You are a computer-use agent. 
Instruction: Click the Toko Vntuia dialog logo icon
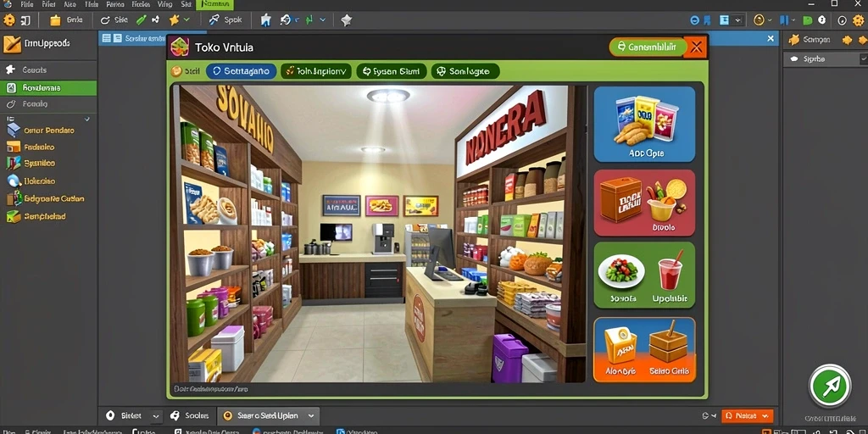[179, 47]
